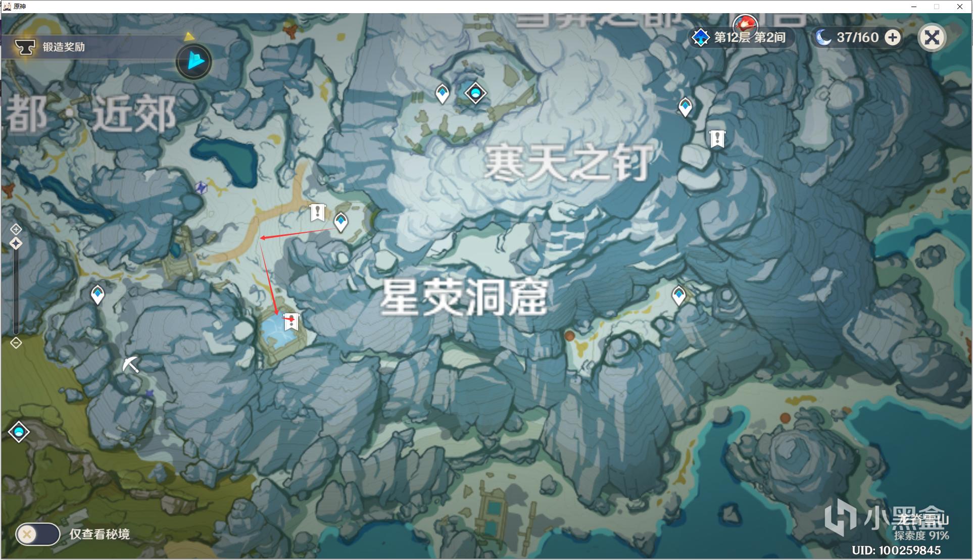Viewport: 973px width, 560px height.
Task: Open the forging reward anvil icon
Action: click(x=25, y=47)
